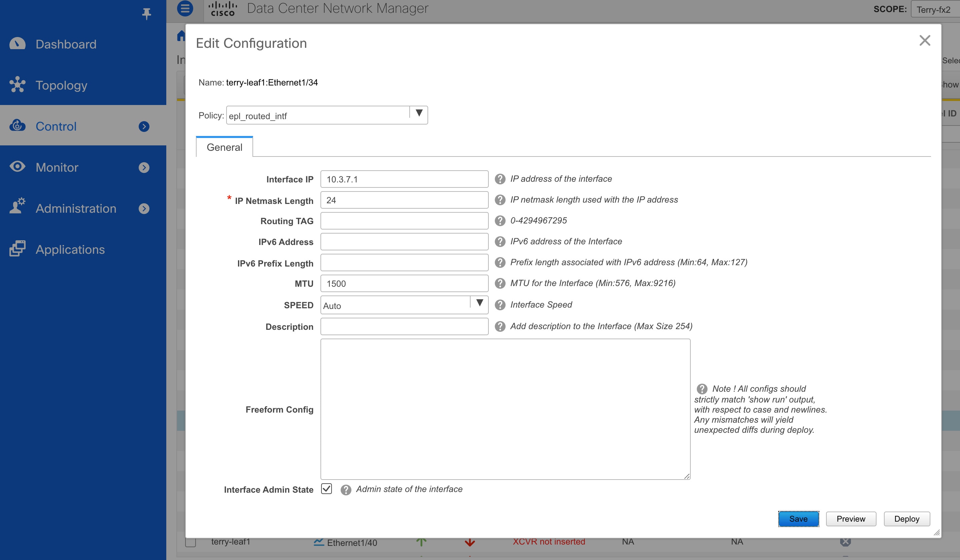Click help icon for Description
Image resolution: width=960 pixels, height=560 pixels.
click(x=500, y=326)
